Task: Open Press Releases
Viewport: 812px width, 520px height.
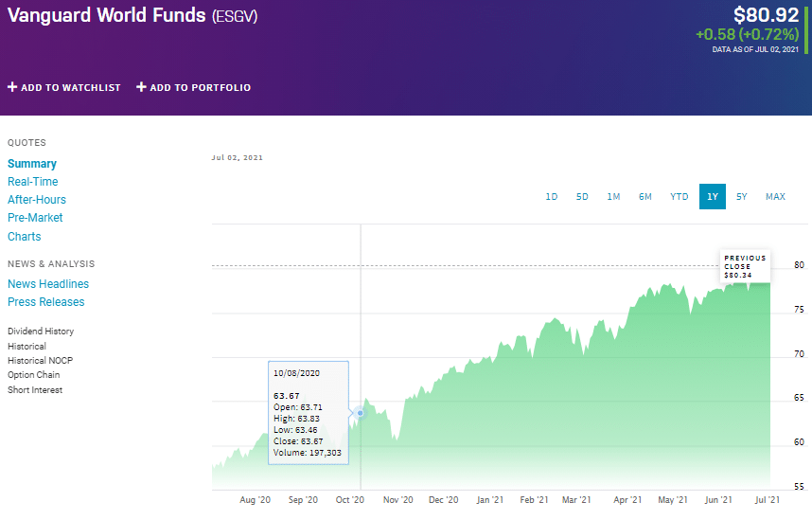Action: (46, 302)
